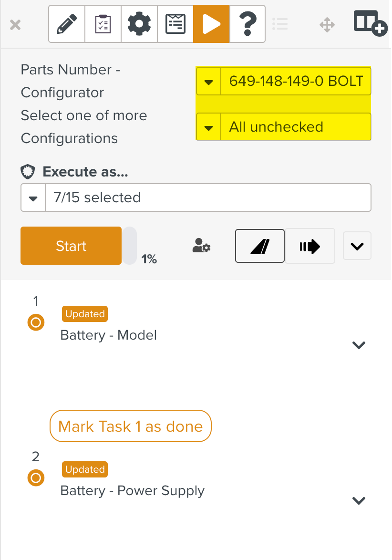Select the Battery - Power Supply task circle
This screenshot has height=560, width=392.
tap(36, 477)
